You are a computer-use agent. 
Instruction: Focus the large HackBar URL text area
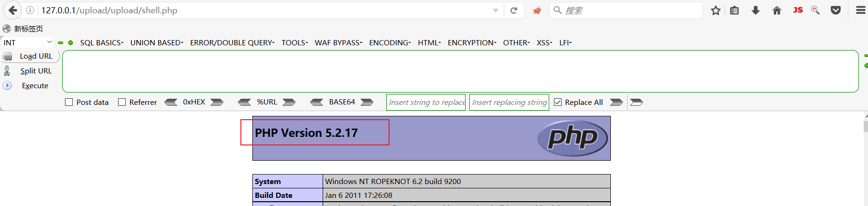(460, 71)
